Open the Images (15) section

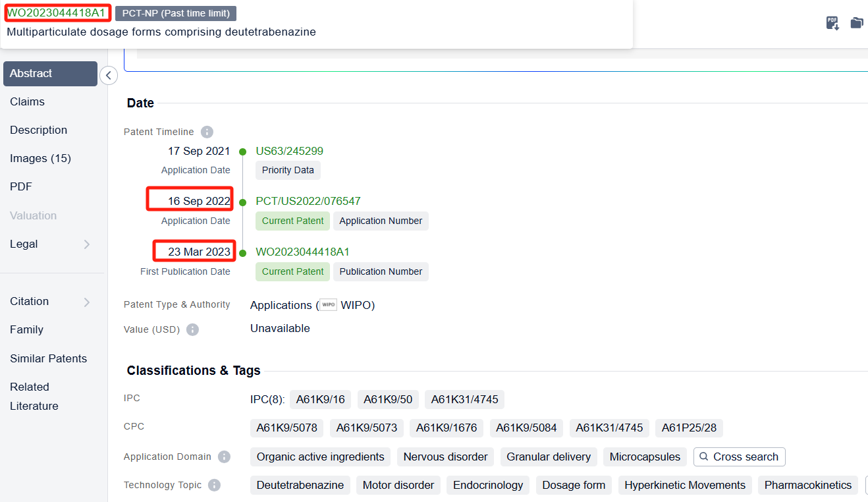click(x=40, y=158)
